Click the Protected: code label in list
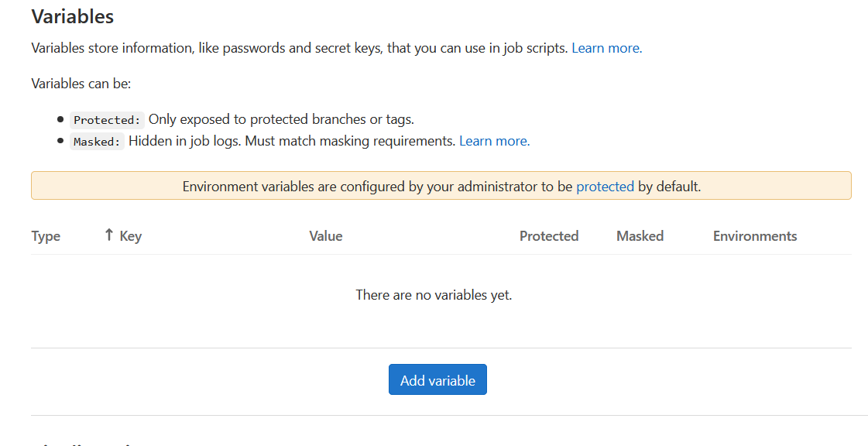The image size is (868, 446). [107, 120]
